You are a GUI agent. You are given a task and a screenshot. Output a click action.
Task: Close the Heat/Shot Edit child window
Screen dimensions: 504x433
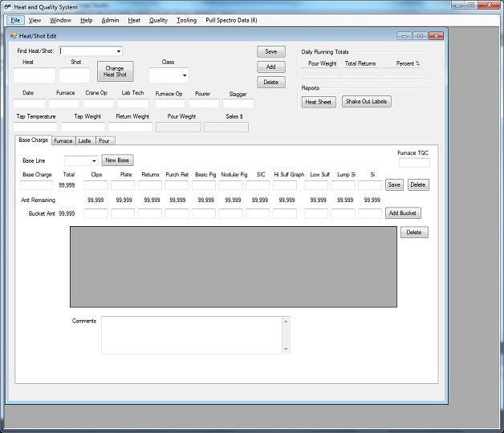pyautogui.click(x=436, y=36)
